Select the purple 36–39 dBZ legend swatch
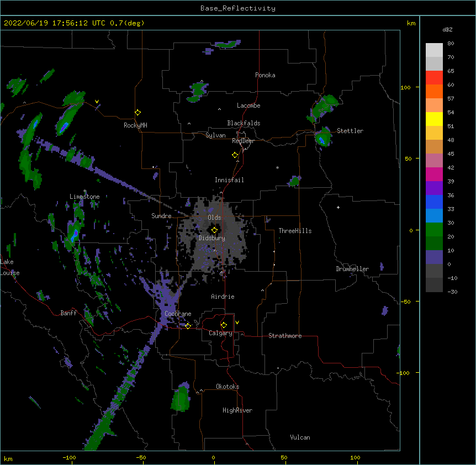The width and height of the screenshot is (476, 465). [x=434, y=188]
